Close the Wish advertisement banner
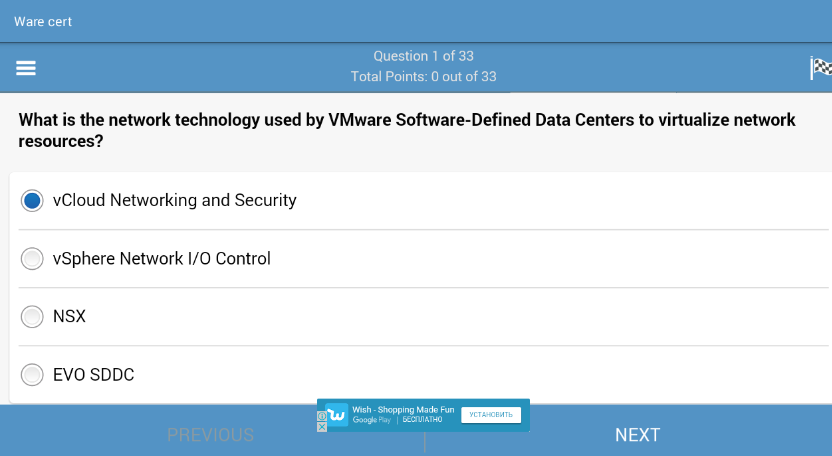The height and width of the screenshot is (456, 832). tap(322, 427)
